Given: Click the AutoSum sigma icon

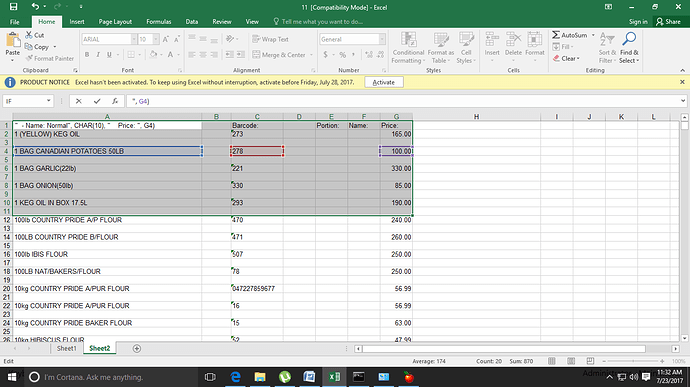Looking at the screenshot, I should click(556, 35).
